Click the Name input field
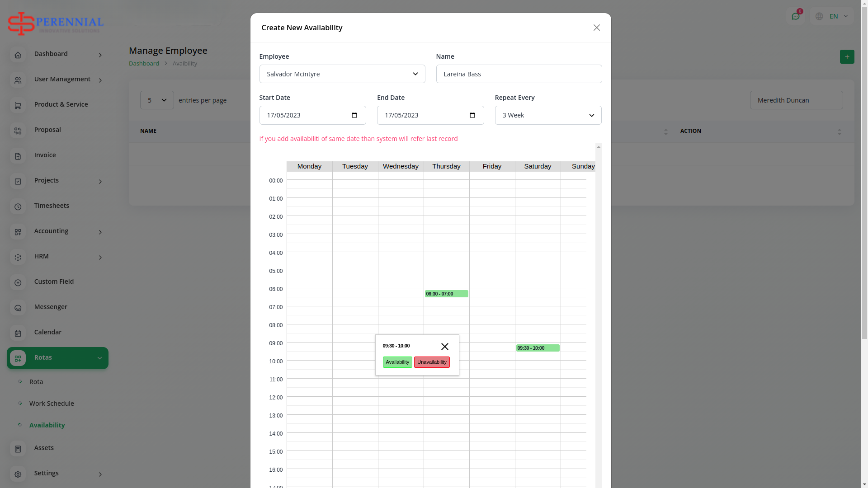The height and width of the screenshot is (488, 868). pyautogui.click(x=519, y=74)
